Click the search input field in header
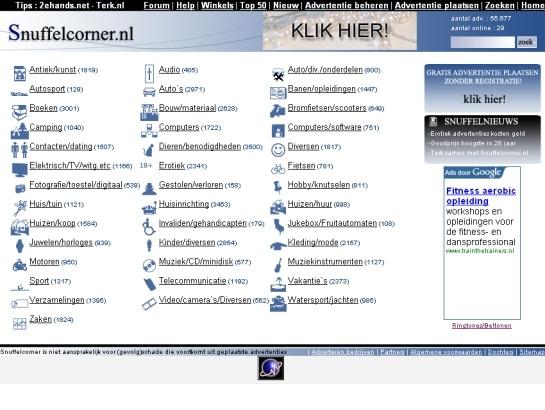The width and height of the screenshot is (545, 410). click(483, 42)
